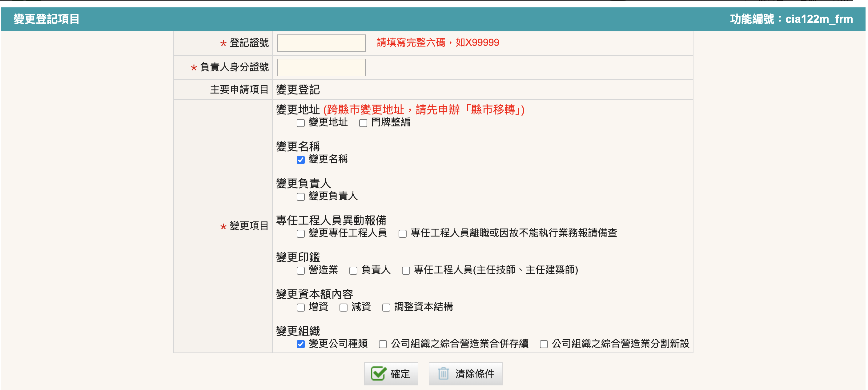Viewport: 868px width, 390px height.
Task: Select the 調整資本結構 checkbox
Action: point(386,307)
